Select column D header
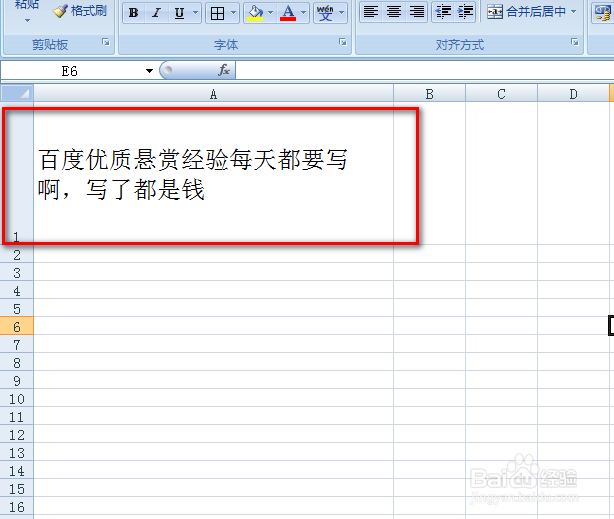The height and width of the screenshot is (519, 614). 573,94
